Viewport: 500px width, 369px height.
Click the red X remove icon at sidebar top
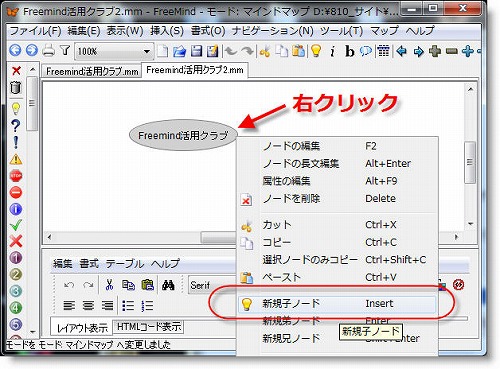[x=16, y=71]
